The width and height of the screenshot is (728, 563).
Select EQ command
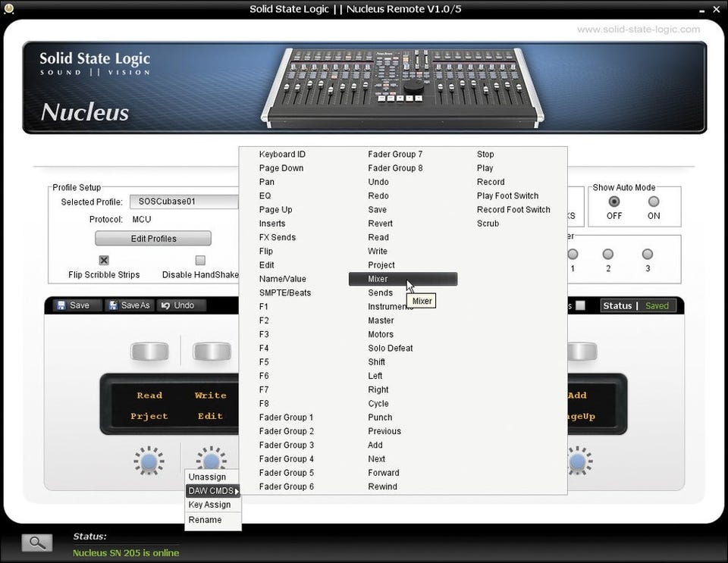265,195
